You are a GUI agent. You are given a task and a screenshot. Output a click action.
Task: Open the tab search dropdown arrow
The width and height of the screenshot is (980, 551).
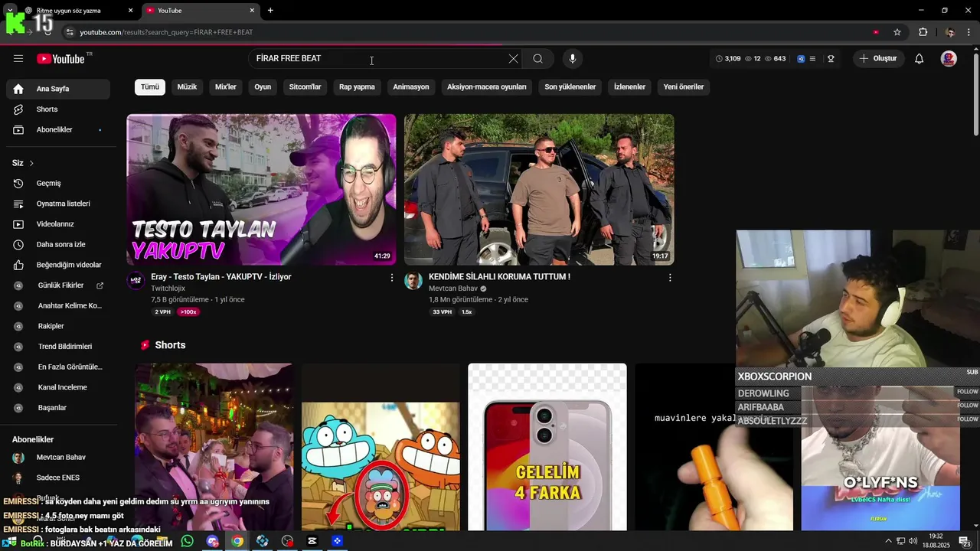coord(10,11)
